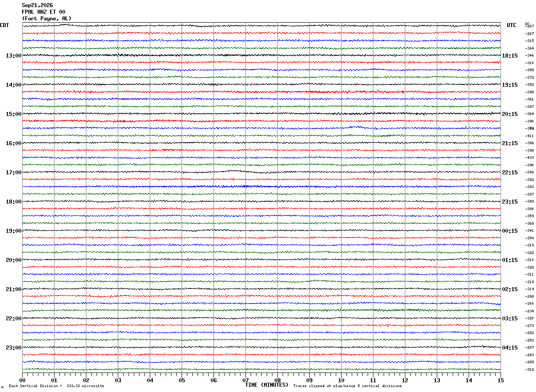536x392 pixels.
Task: Click the 04:15 UTC row label
Action: (x=509, y=348)
